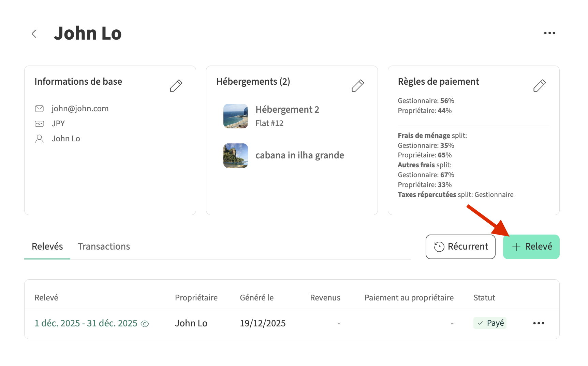Open the December 2025 statement link
Image resolution: width=588 pixels, height=366 pixels.
[x=86, y=323]
